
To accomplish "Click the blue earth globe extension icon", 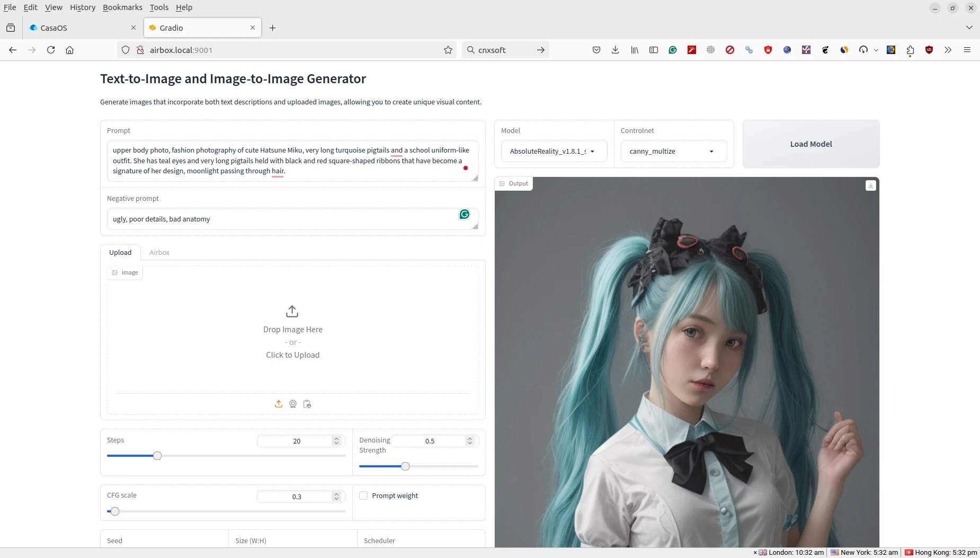I will click(x=787, y=50).
